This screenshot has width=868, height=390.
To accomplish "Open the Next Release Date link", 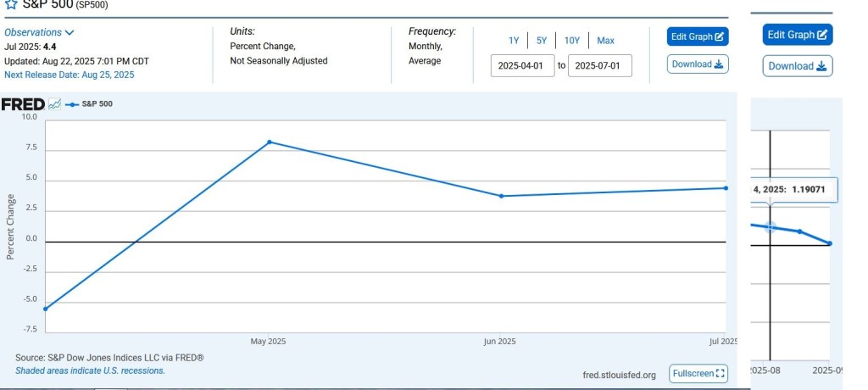I will click(69, 75).
